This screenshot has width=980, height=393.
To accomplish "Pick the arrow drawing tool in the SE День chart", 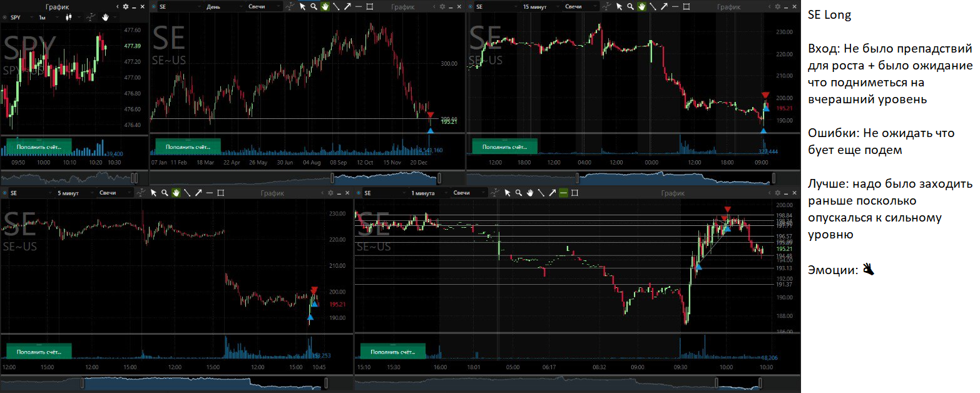I will coord(347,7).
